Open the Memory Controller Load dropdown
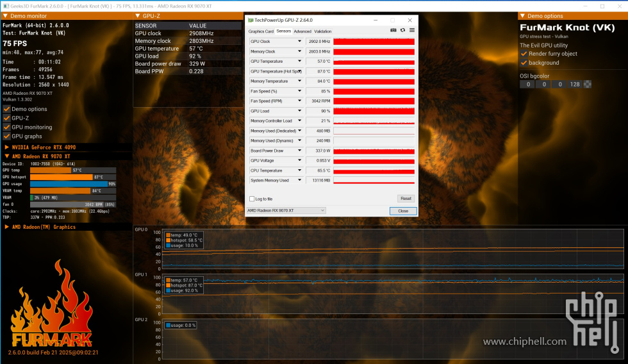 [x=299, y=120]
